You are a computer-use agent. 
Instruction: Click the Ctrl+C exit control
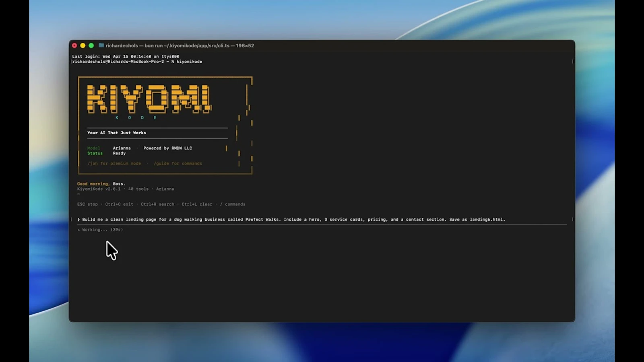(119, 204)
